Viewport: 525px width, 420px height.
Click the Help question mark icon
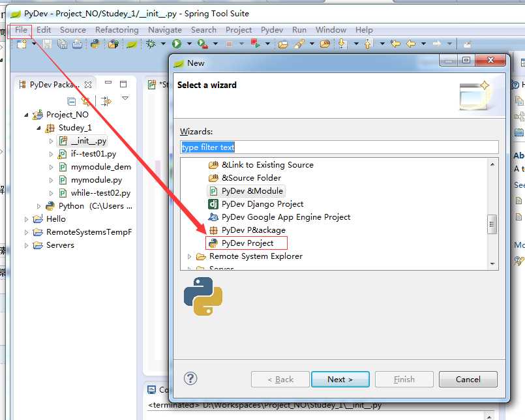190,378
